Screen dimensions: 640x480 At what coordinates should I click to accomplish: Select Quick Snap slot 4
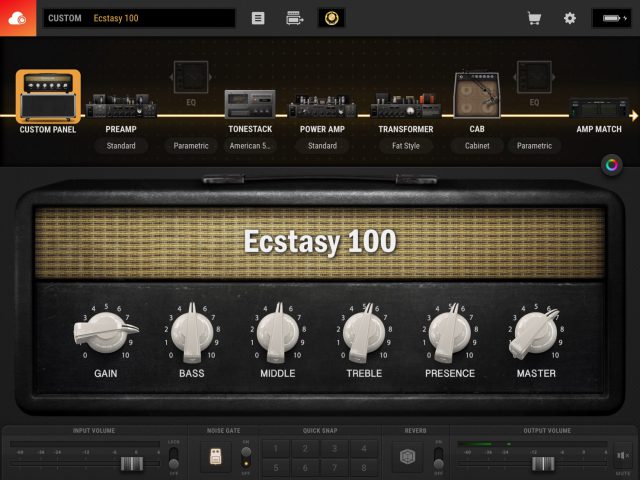[364, 449]
